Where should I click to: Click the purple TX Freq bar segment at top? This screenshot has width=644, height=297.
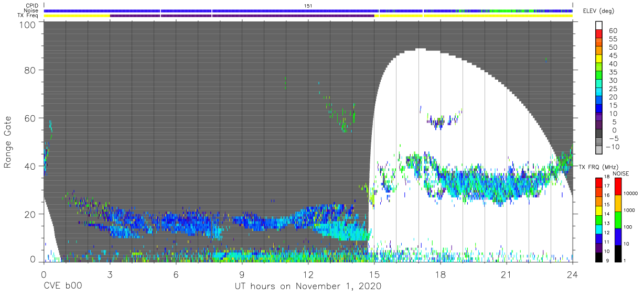(x=242, y=16)
